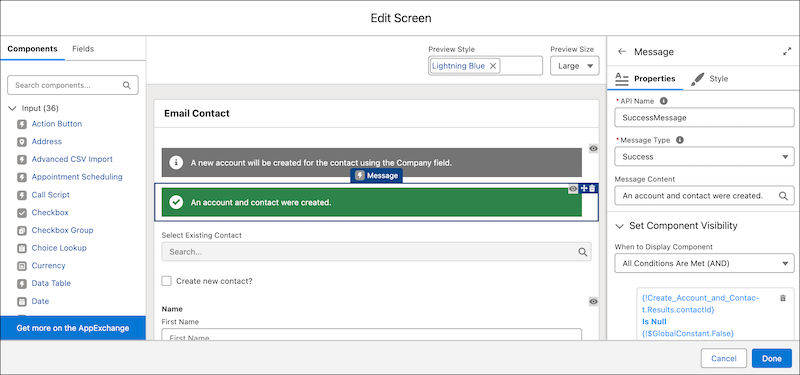Image resolution: width=800 pixels, height=375 pixels.
Task: Click the Choice Lookup component link
Action: 59,248
